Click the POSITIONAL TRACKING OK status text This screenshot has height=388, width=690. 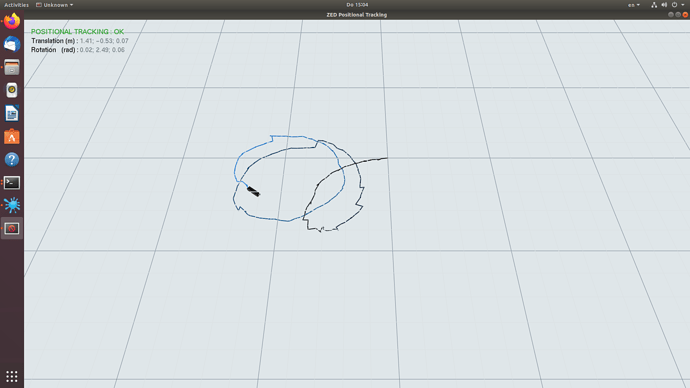click(x=77, y=32)
